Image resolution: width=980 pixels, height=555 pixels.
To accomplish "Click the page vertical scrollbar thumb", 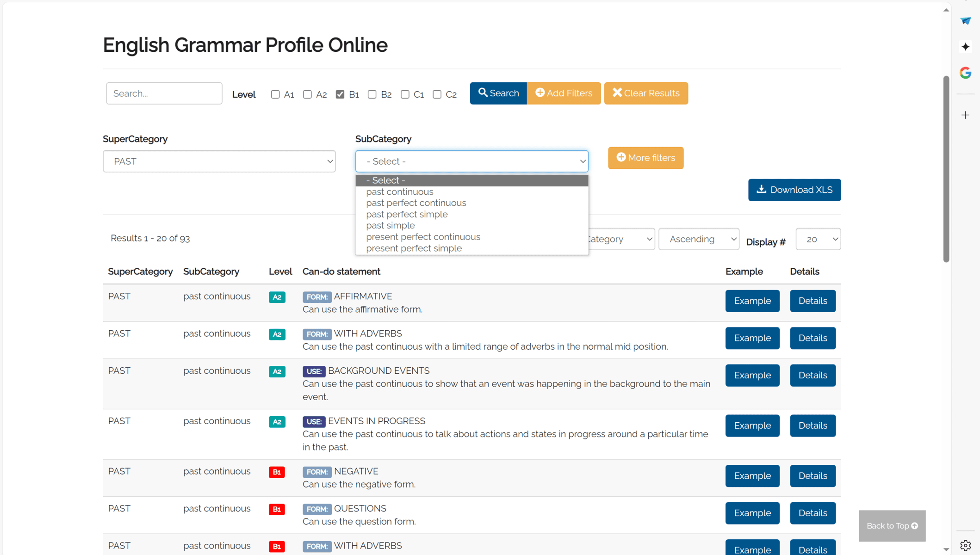I will 946,169.
